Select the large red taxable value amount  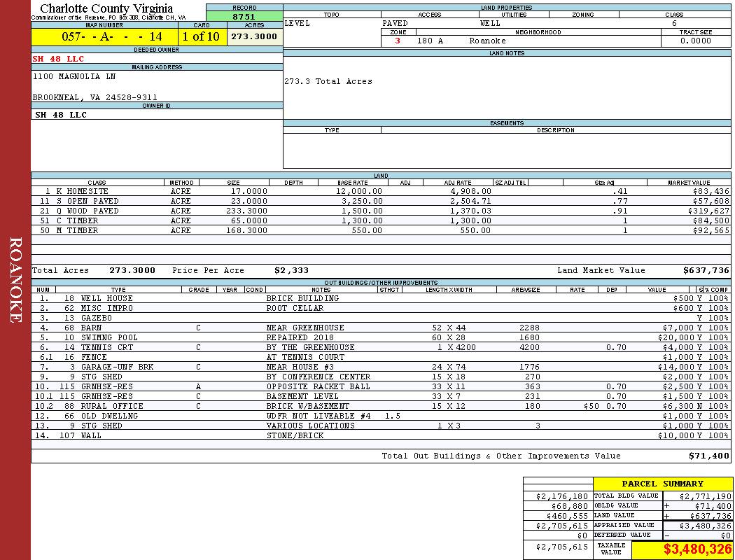point(697,549)
